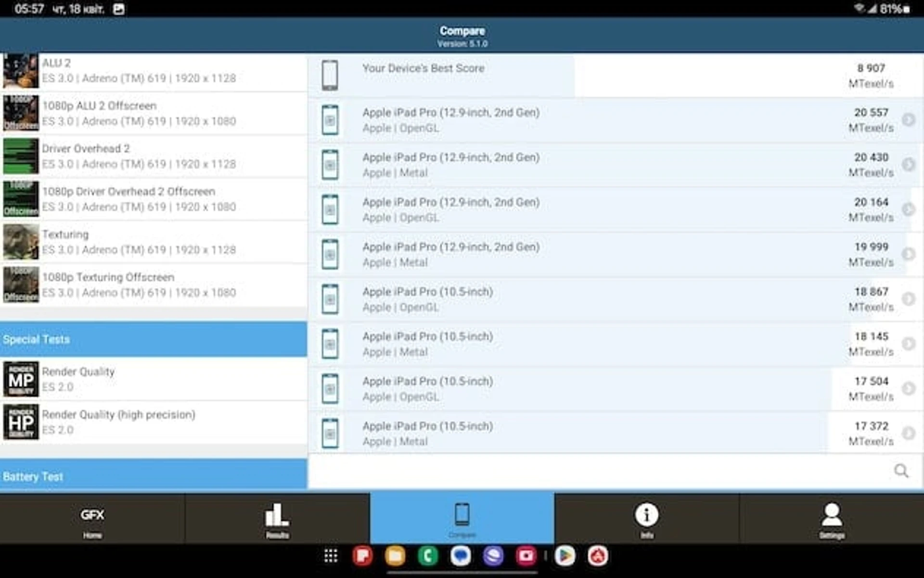Viewport: 924px width, 578px height.
Task: Click device icon of 19 999 MTexel/s row
Action: pyautogui.click(x=330, y=254)
